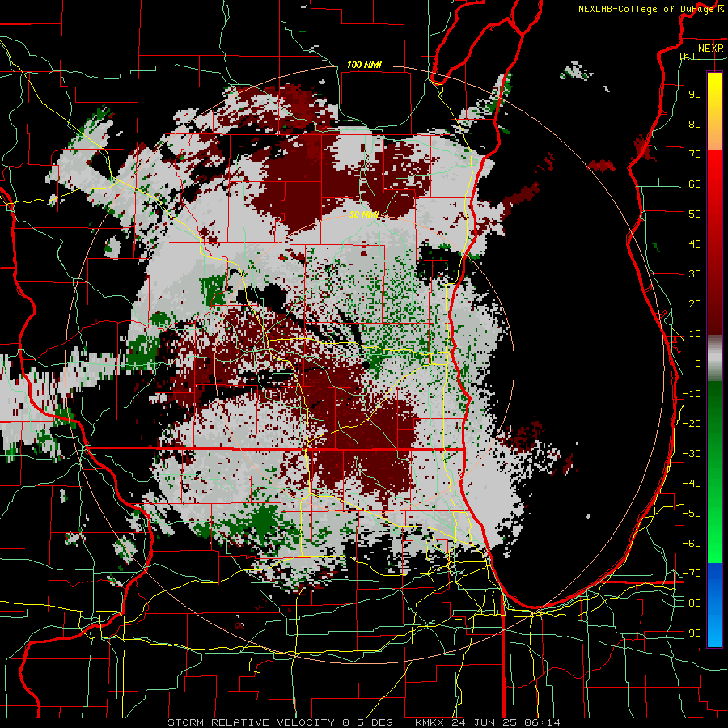Viewport: 728px width, 728px height.
Task: Select the 50 value on the velocity scale
Action: coord(695,214)
